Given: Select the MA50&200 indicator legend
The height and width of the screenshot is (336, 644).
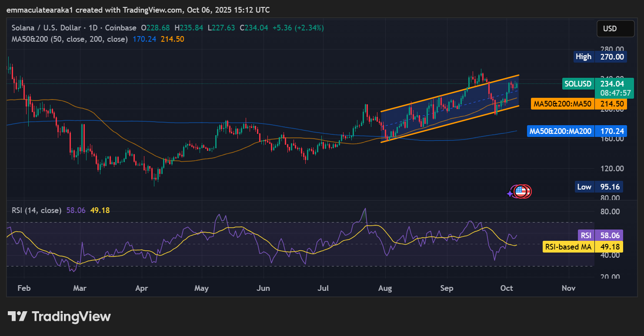Looking at the screenshot, I should coord(70,39).
